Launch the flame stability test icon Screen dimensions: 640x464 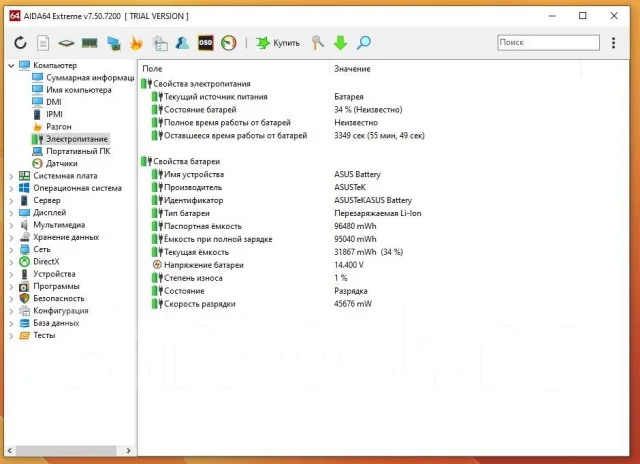click(136, 43)
